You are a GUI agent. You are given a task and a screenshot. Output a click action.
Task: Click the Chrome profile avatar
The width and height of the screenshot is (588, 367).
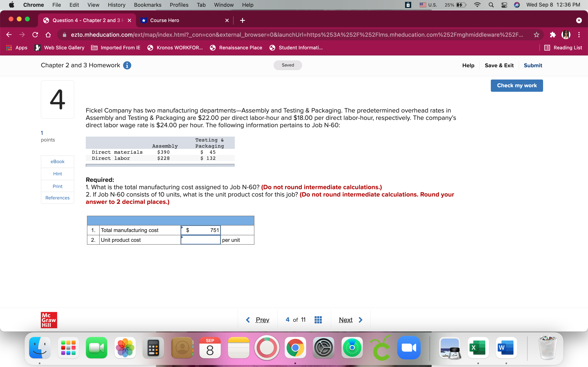[x=566, y=35]
